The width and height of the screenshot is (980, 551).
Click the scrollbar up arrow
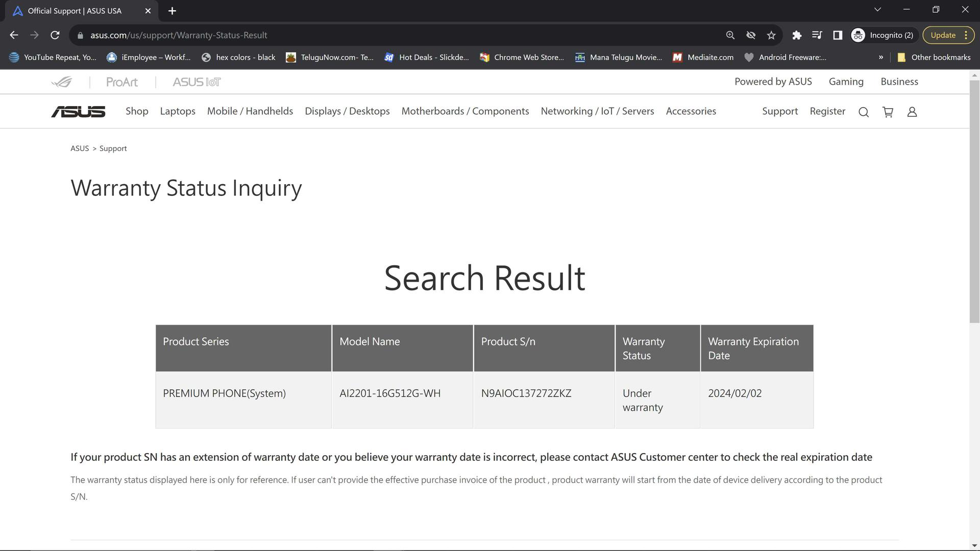coord(974,75)
